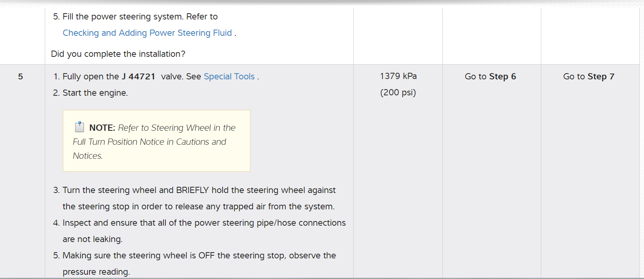The width and height of the screenshot is (644, 279).
Task: Click the Go to Step 6 text
Action: 490,77
